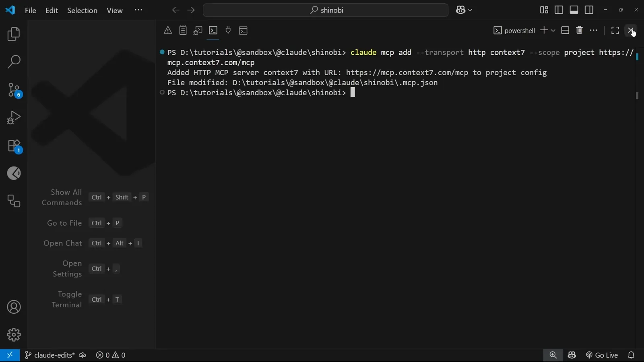
Task: Open Customize Layout button
Action: point(544,10)
